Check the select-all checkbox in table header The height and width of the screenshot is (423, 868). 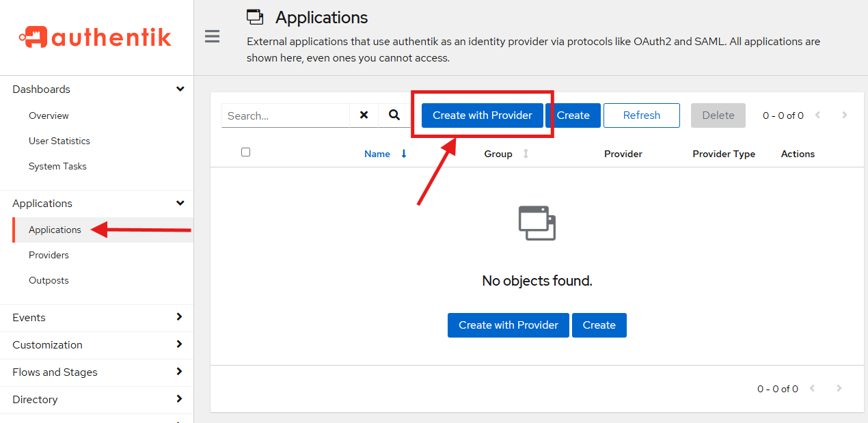(245, 152)
